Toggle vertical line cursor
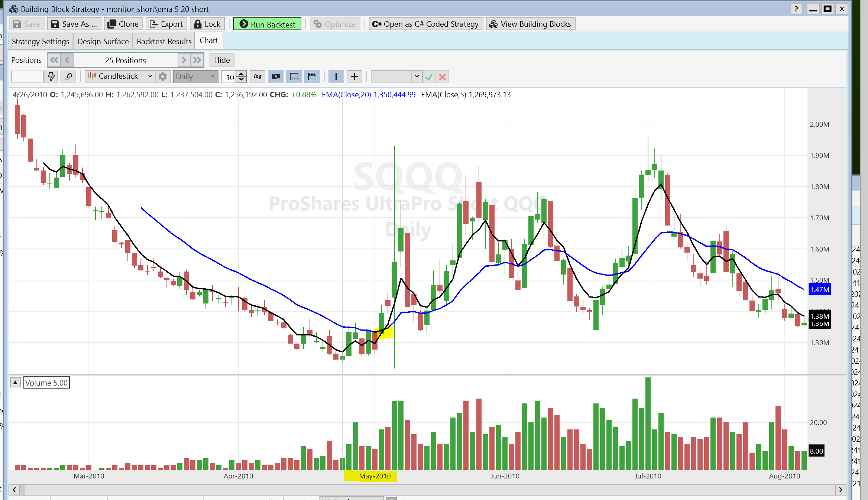 point(336,77)
